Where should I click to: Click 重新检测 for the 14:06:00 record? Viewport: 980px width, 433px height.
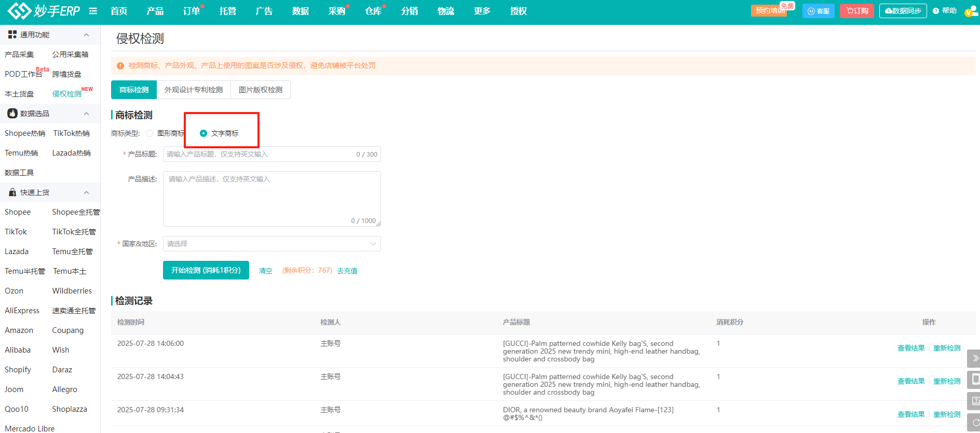(x=947, y=348)
